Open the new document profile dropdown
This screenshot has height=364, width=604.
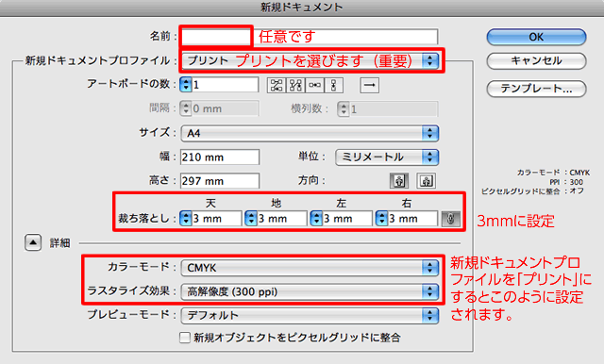310,60
